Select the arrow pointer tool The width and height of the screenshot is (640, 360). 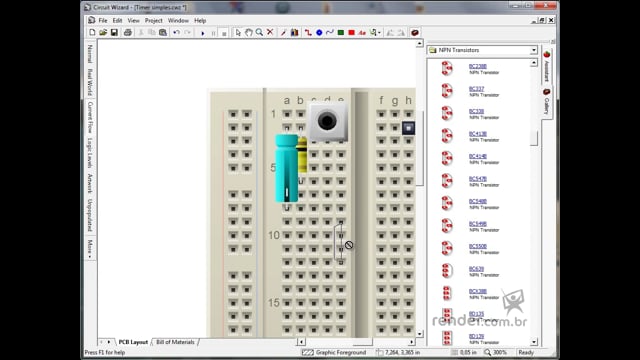coord(238,33)
